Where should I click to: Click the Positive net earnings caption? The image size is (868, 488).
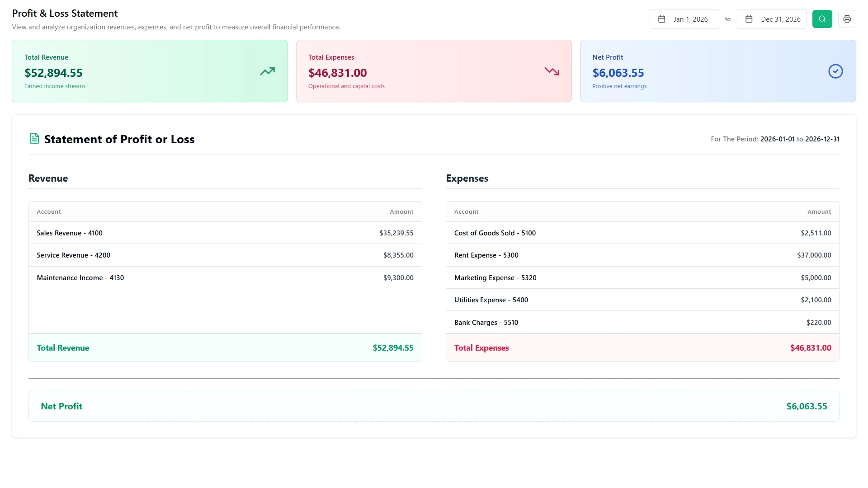619,86
